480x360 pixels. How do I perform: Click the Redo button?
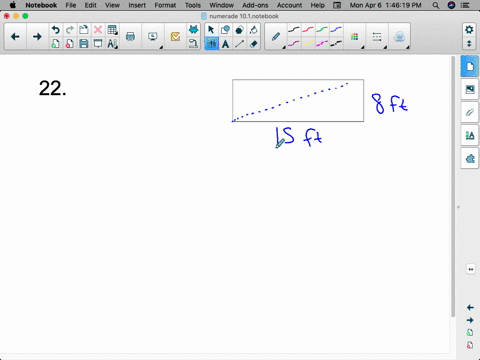69,30
